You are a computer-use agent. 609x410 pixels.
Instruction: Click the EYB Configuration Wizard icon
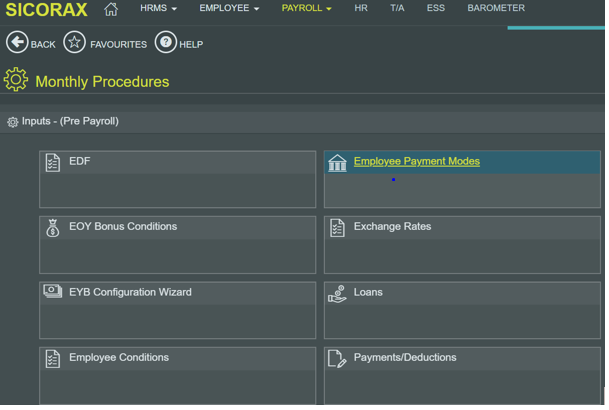pos(53,293)
